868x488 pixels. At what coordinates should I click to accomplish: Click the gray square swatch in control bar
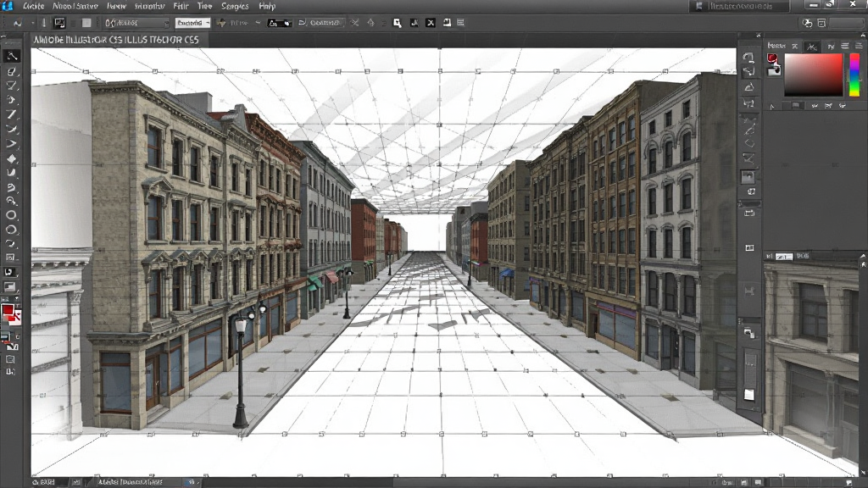point(86,23)
